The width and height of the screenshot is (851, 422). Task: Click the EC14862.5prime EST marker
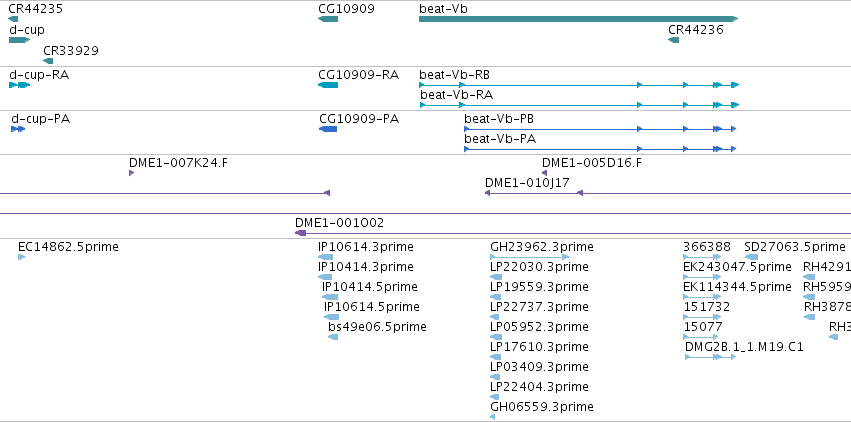[21, 257]
